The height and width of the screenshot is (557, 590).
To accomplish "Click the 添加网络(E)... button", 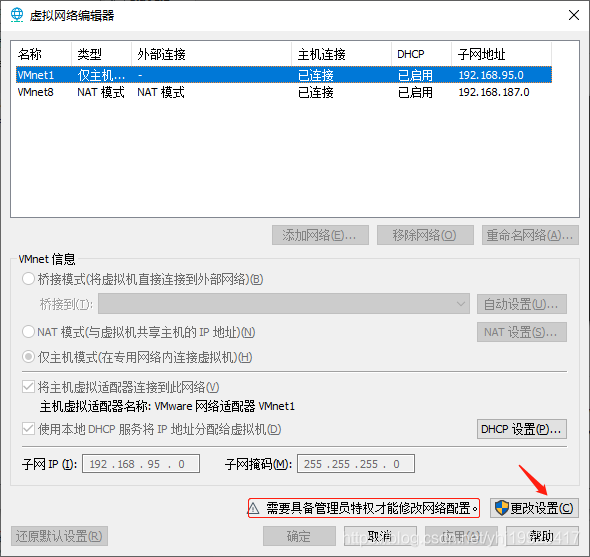I will (320, 235).
